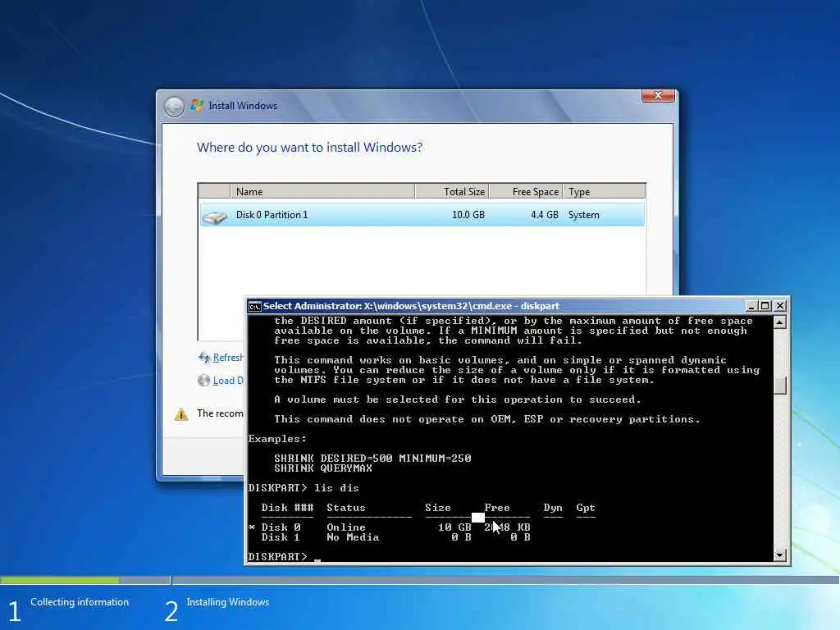The height and width of the screenshot is (630, 840).
Task: Click the Disk 0 Online row in console
Action: point(390,527)
